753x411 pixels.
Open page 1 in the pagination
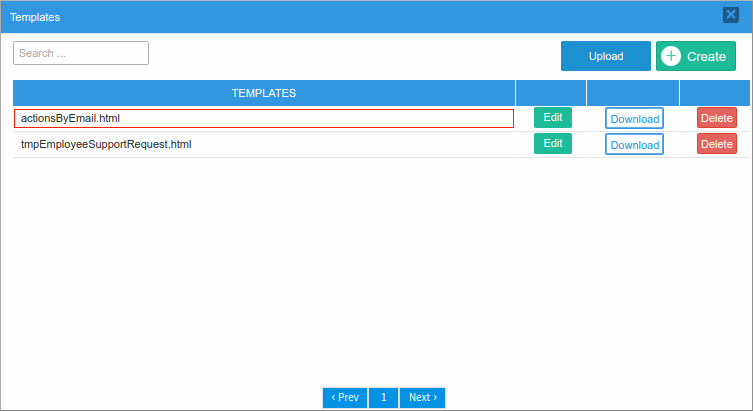383,398
